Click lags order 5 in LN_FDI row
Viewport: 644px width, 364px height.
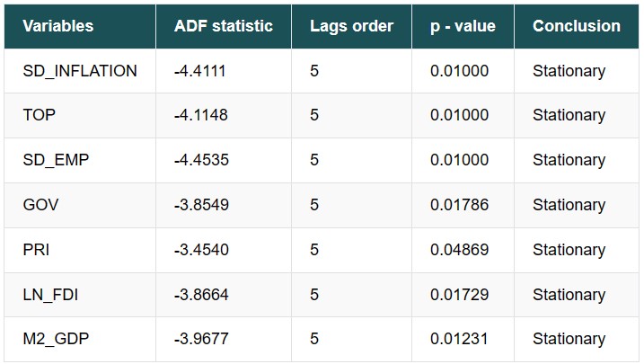coord(314,295)
